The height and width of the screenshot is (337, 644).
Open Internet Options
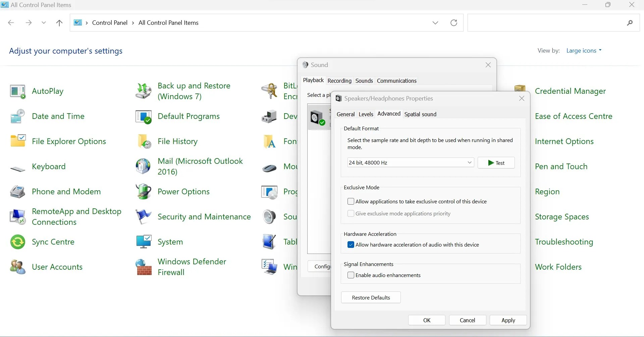(x=564, y=141)
